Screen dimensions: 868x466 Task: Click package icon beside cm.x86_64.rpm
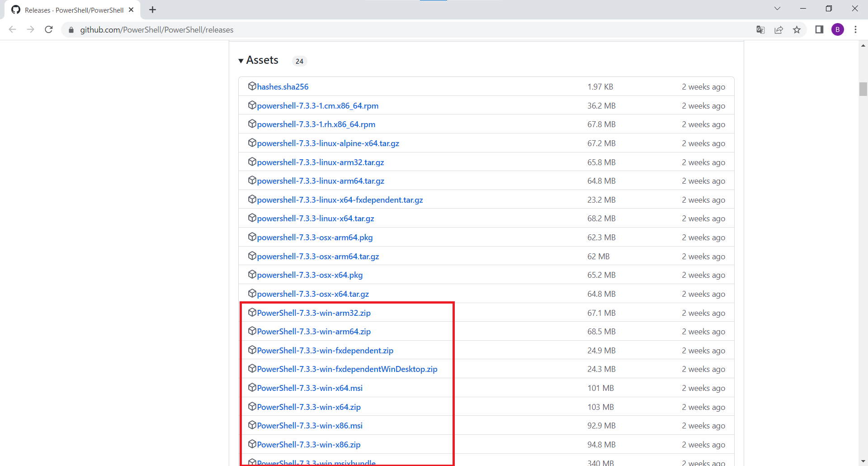coord(252,105)
